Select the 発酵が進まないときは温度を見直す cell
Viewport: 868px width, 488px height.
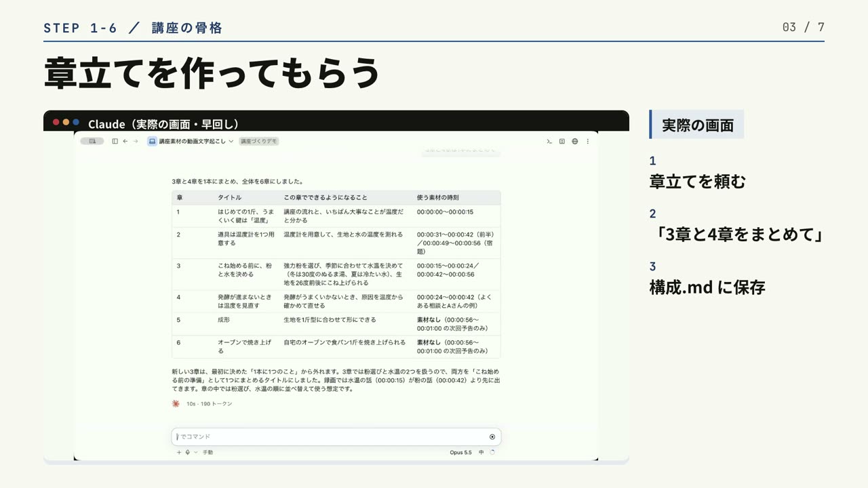pos(246,301)
